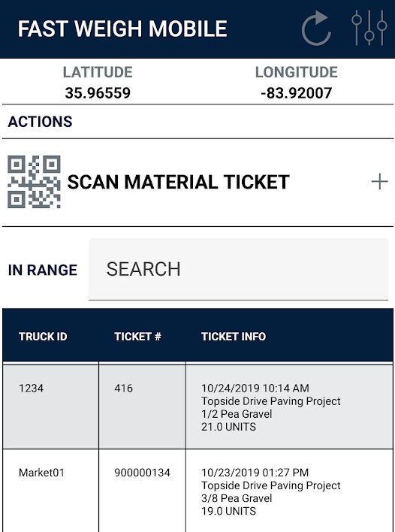Screen dimensions: 395x532
Task: Open the settings sliders icon
Action: [x=369, y=28]
